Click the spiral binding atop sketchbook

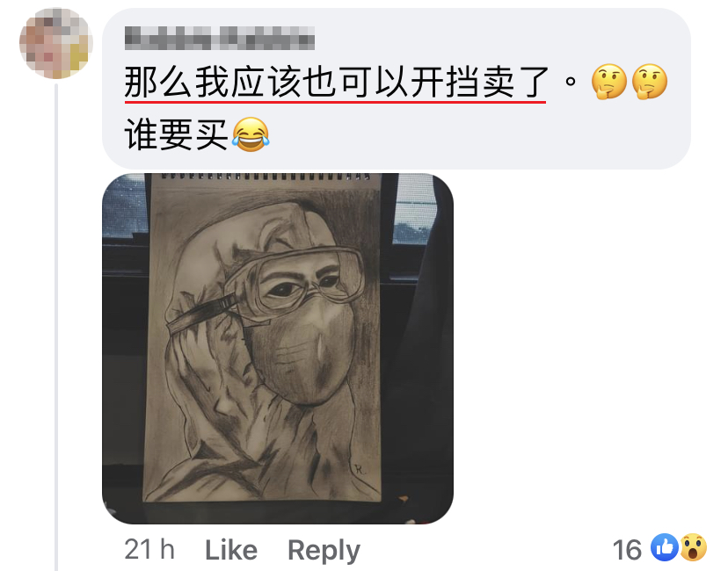pyautogui.click(x=266, y=177)
